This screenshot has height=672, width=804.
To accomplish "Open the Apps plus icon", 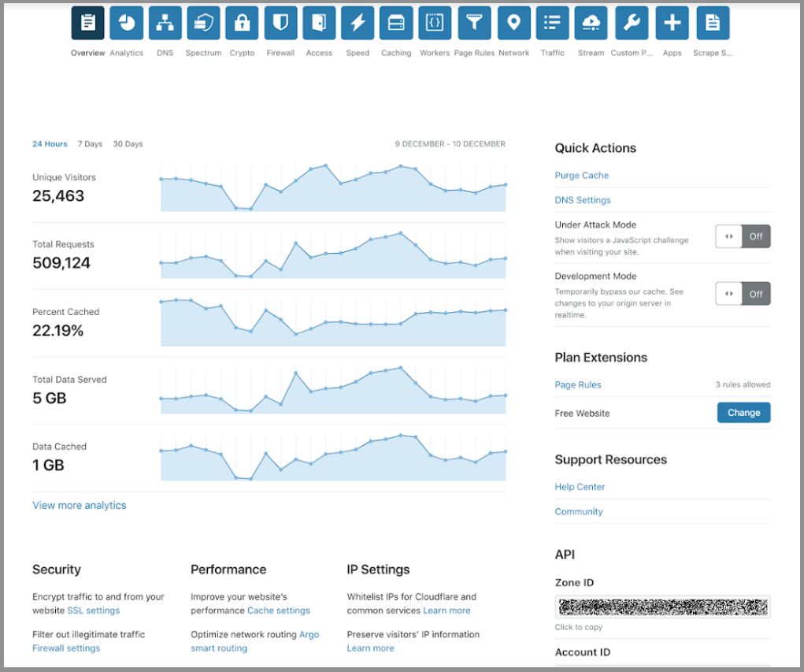I will pos(672,23).
